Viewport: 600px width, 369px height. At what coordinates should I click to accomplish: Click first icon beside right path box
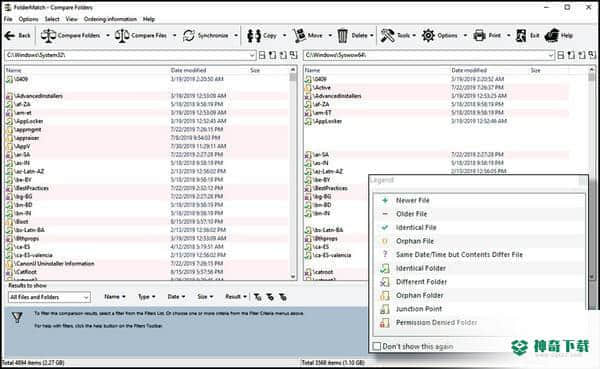[x=561, y=56]
